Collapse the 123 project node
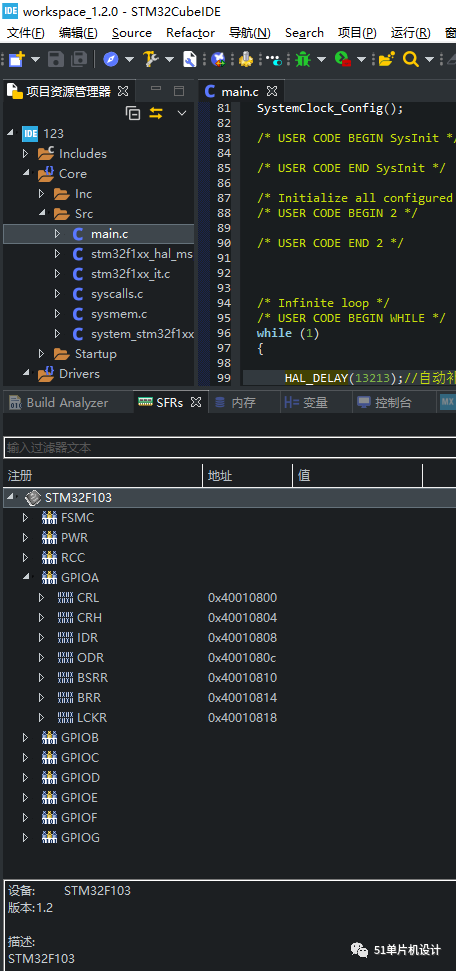Screen dimensions: 456x971 10,134
